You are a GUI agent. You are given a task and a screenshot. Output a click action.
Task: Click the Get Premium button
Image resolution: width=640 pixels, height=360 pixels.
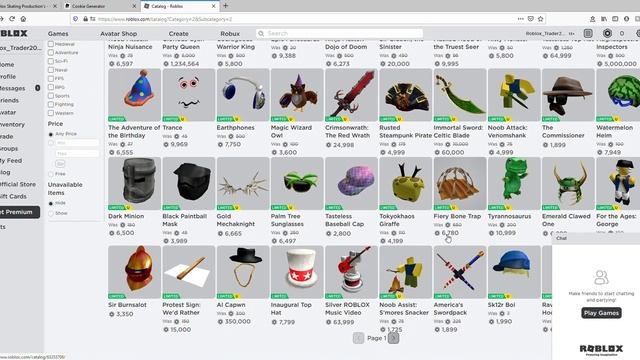coord(19,212)
